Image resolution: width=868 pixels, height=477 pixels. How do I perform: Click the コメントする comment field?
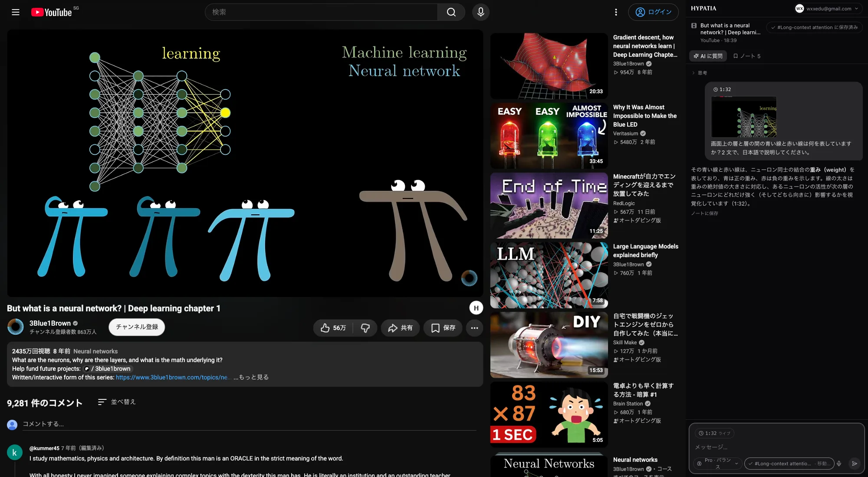249,424
